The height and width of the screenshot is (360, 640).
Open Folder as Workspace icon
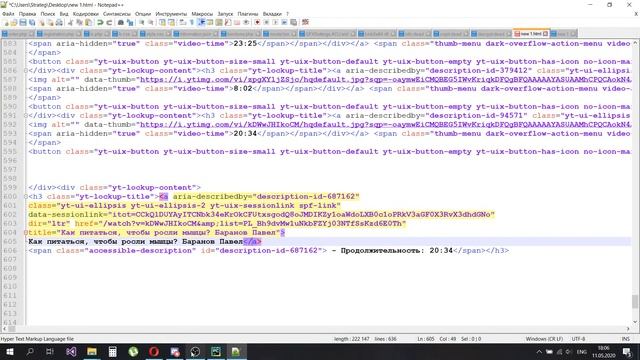(237, 22)
